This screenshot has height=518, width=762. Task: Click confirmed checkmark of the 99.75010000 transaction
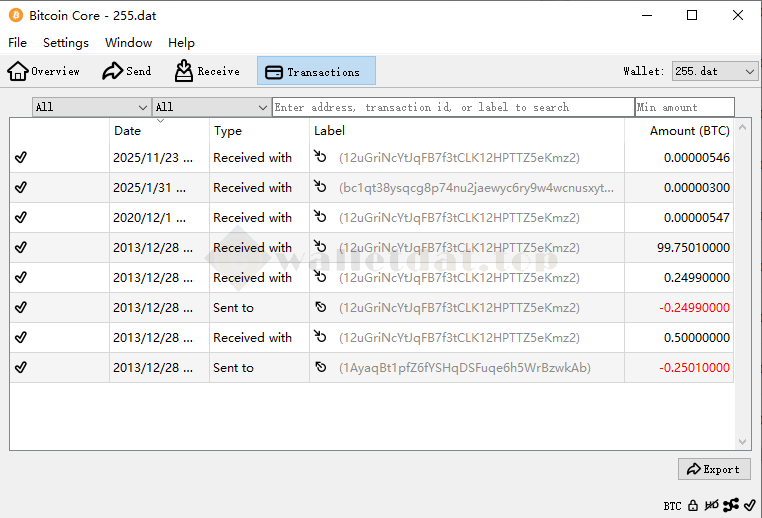tap(21, 247)
